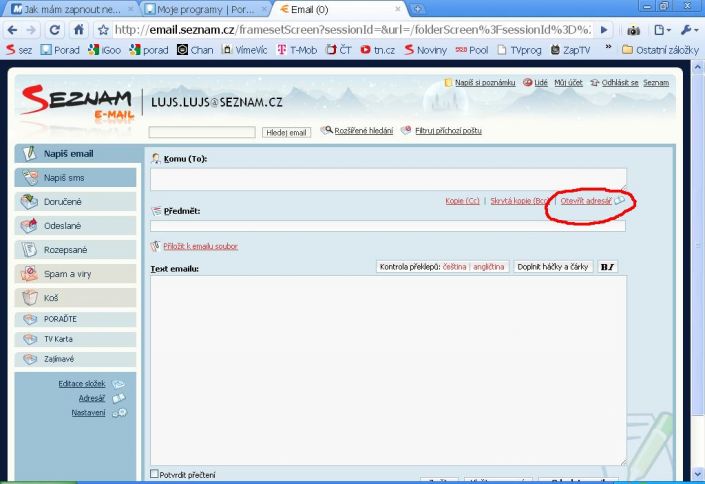Open the Noviny bookmark
Image resolution: width=705 pixels, height=484 pixels.
[425, 50]
